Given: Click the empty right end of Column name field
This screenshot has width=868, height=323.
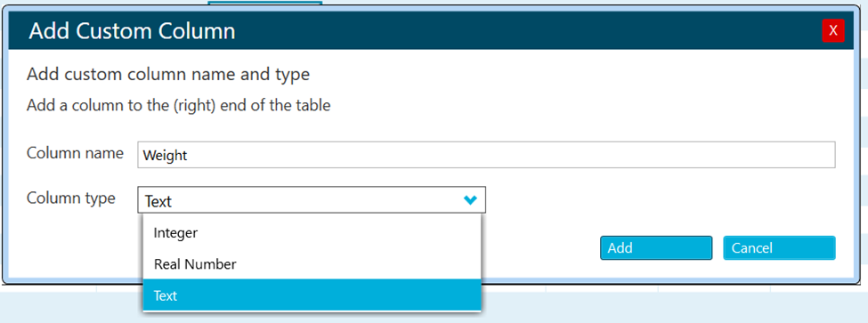Looking at the screenshot, I should pos(719,156).
